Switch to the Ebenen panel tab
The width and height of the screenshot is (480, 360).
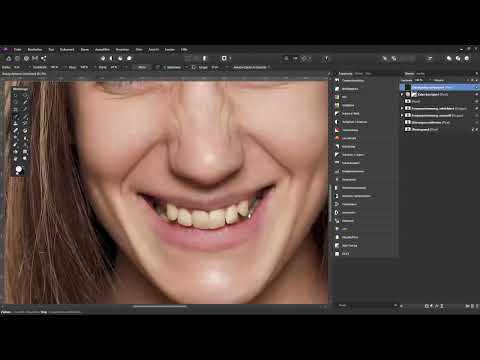tap(409, 74)
